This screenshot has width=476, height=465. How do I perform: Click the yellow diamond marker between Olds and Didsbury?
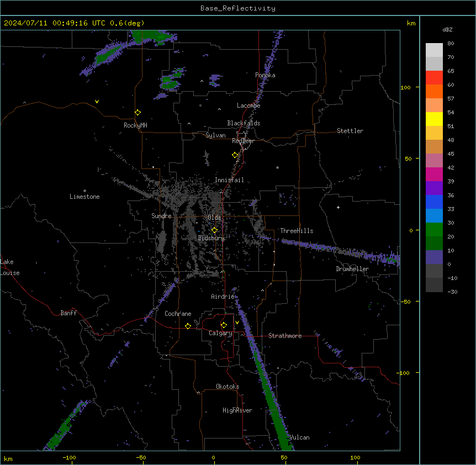[x=214, y=230]
